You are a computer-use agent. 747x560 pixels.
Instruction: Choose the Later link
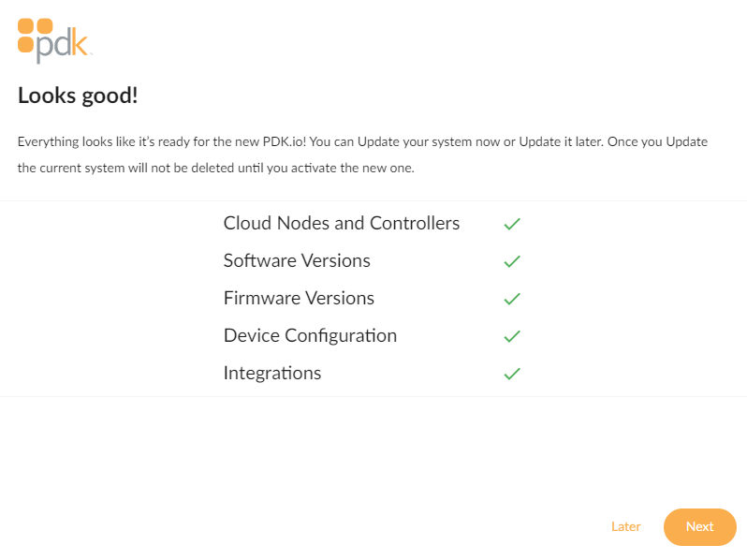(625, 526)
